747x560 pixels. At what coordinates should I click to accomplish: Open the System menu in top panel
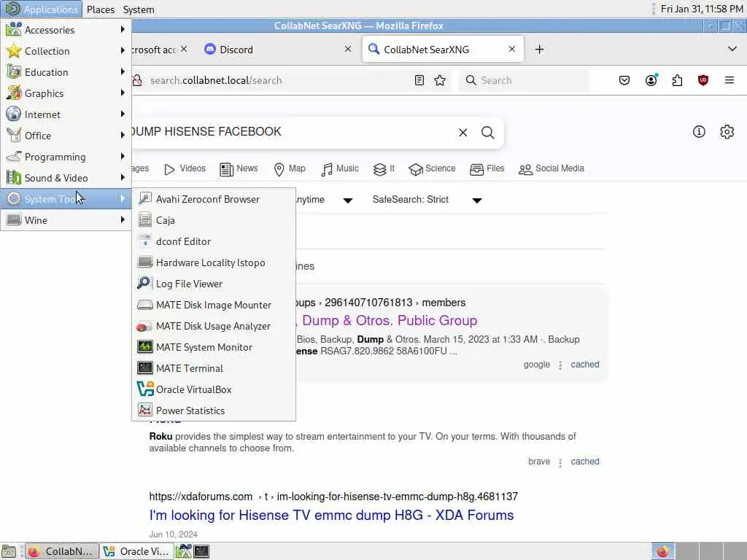(139, 9)
